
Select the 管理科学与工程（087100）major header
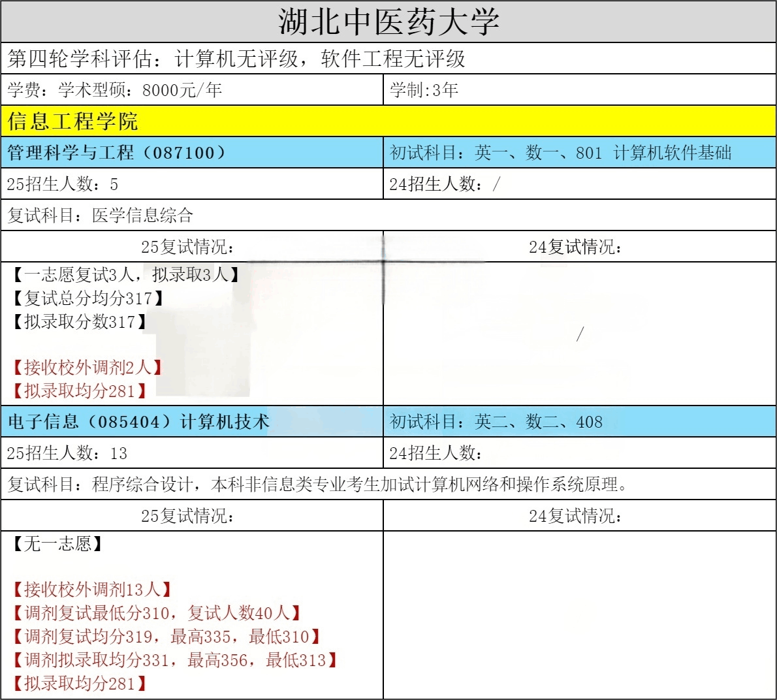(117, 153)
